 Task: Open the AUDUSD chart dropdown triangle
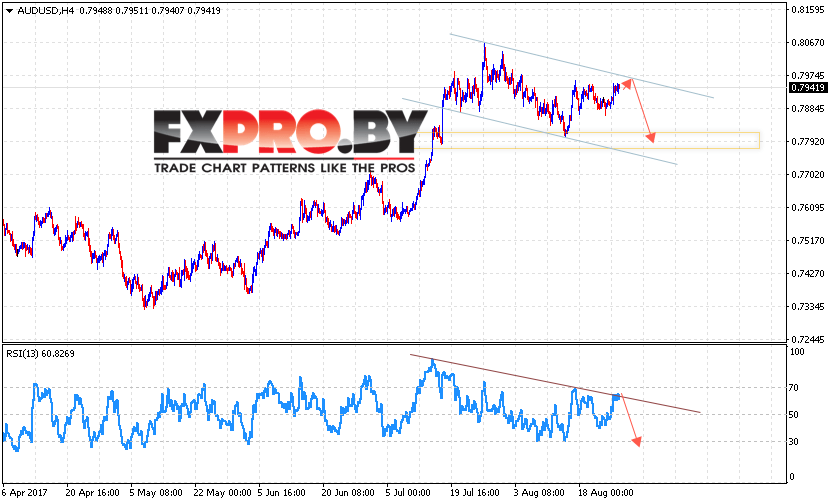9,11
